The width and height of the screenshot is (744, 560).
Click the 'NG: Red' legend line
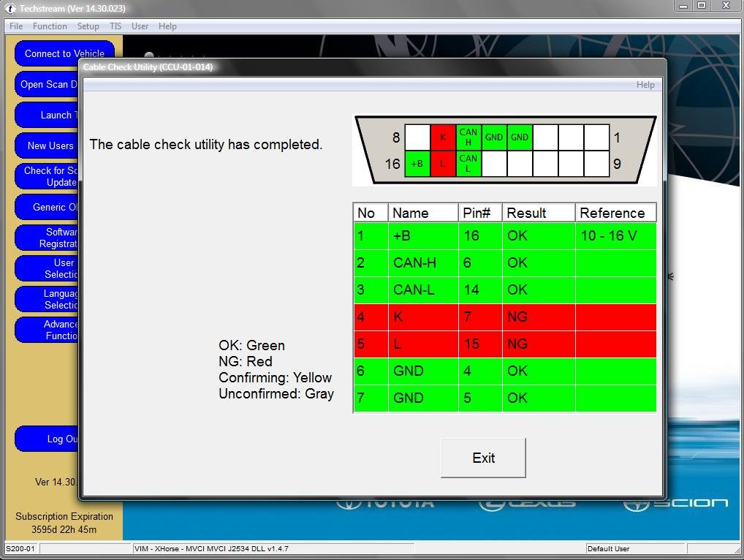246,361
